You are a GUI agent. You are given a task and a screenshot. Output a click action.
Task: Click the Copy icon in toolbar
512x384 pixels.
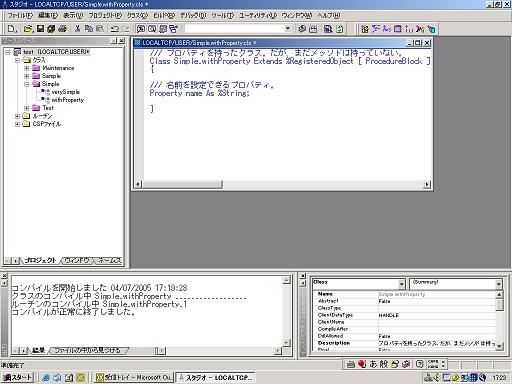coord(89,29)
